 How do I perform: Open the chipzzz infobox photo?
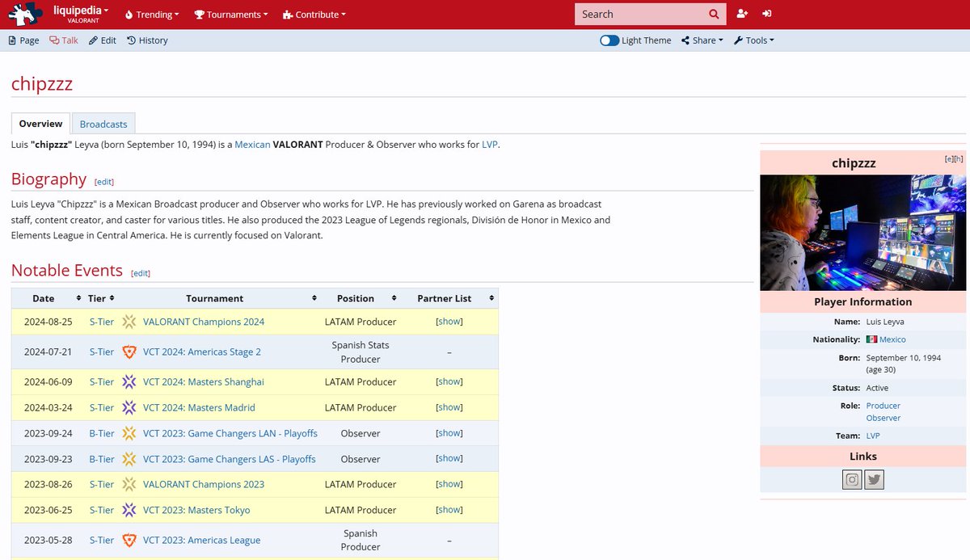tap(862, 233)
